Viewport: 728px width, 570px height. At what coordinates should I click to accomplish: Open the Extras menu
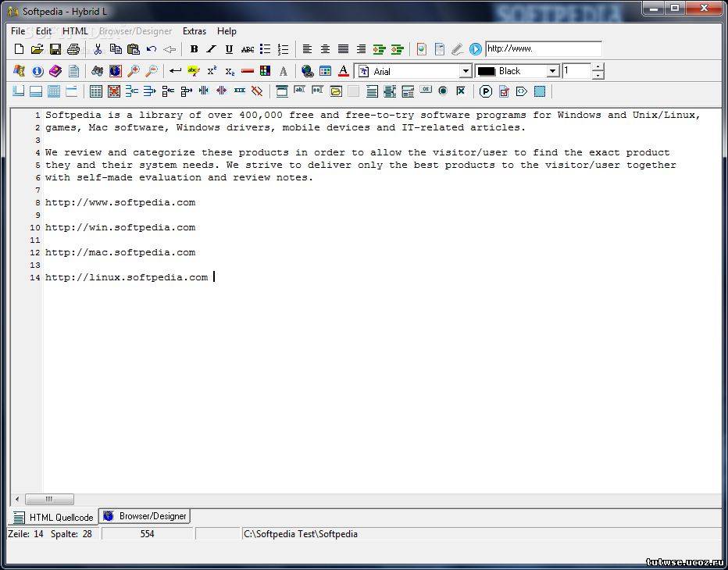(194, 31)
